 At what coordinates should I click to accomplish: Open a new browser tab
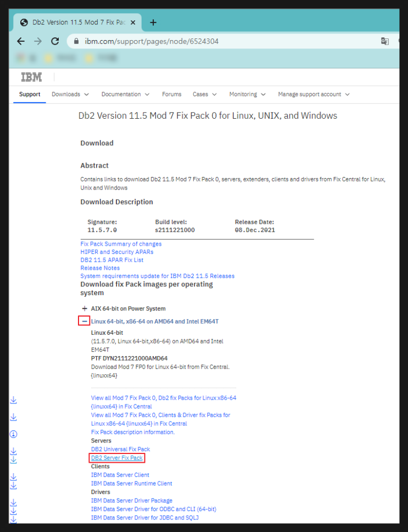click(x=153, y=23)
